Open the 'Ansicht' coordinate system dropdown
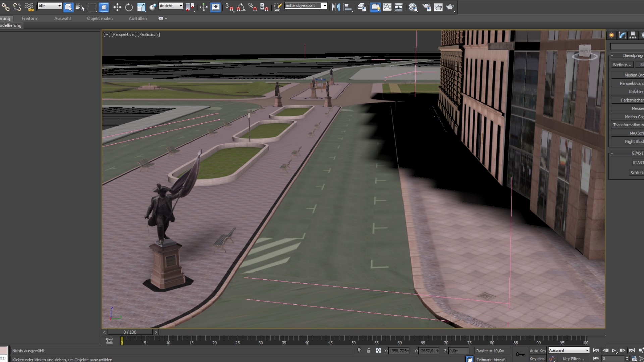 tap(171, 6)
